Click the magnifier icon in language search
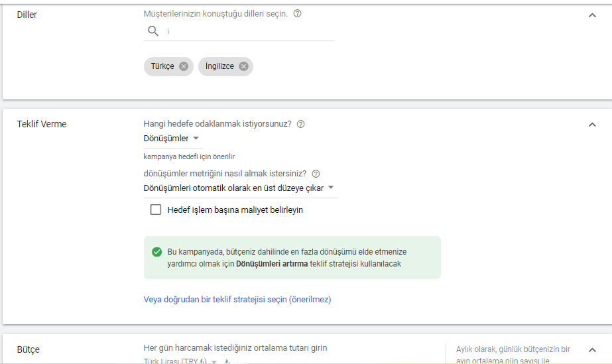Image resolution: width=612 pixels, height=364 pixels. (153, 31)
